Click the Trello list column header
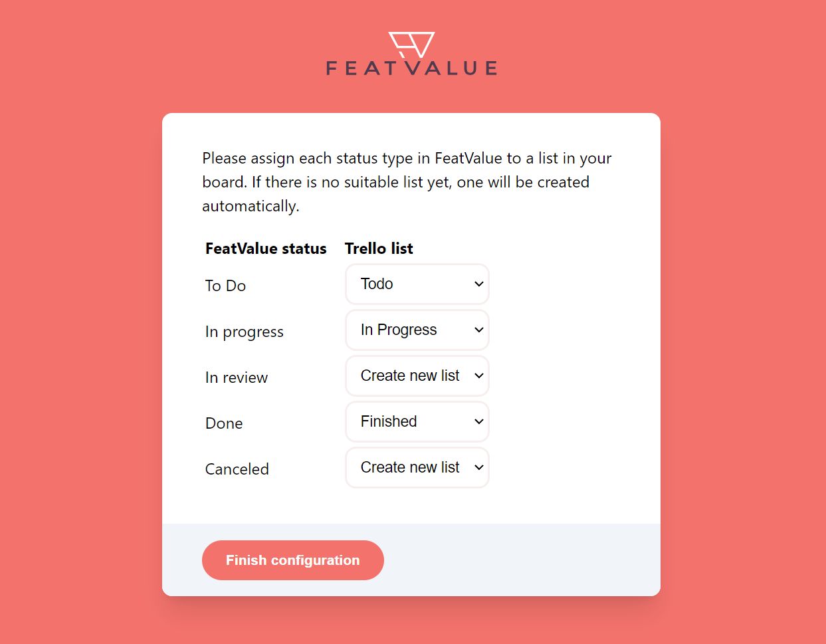 pyautogui.click(x=379, y=249)
